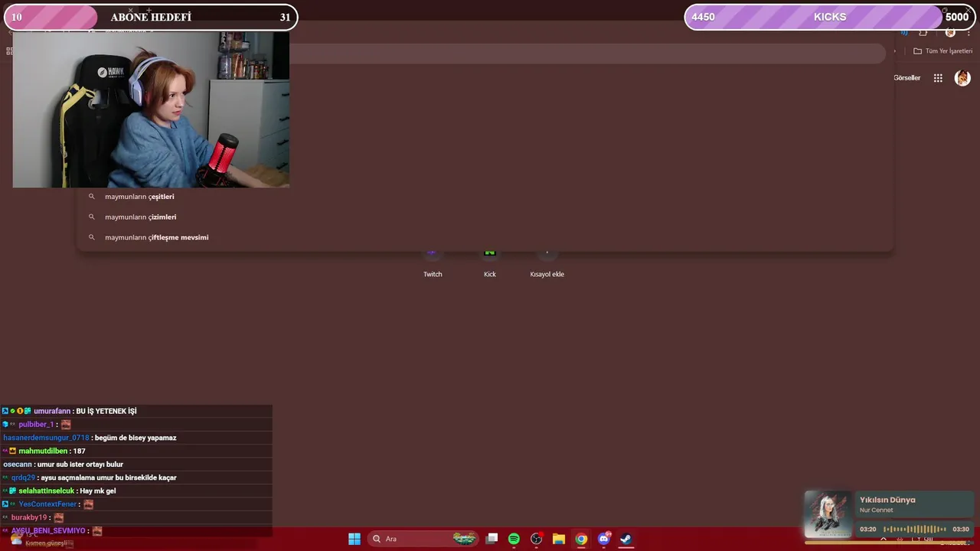Click selahattinselcuk's message Hay mk gel

pyautogui.click(x=98, y=491)
